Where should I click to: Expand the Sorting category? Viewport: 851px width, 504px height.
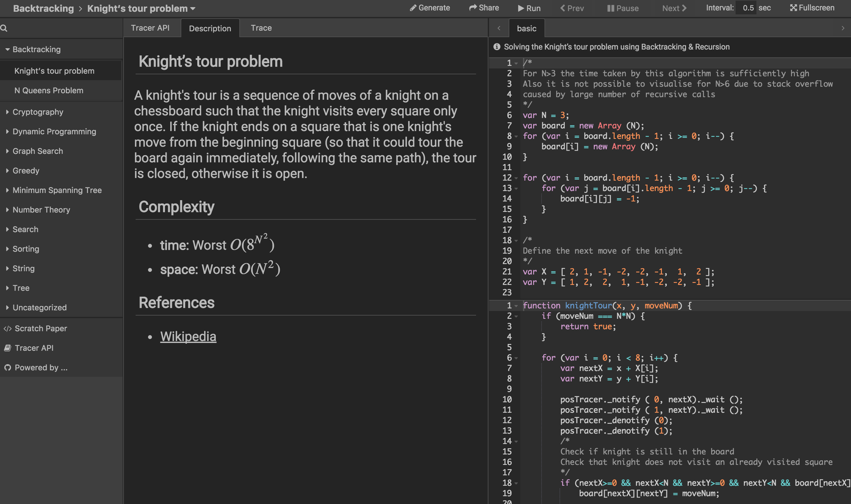(26, 249)
